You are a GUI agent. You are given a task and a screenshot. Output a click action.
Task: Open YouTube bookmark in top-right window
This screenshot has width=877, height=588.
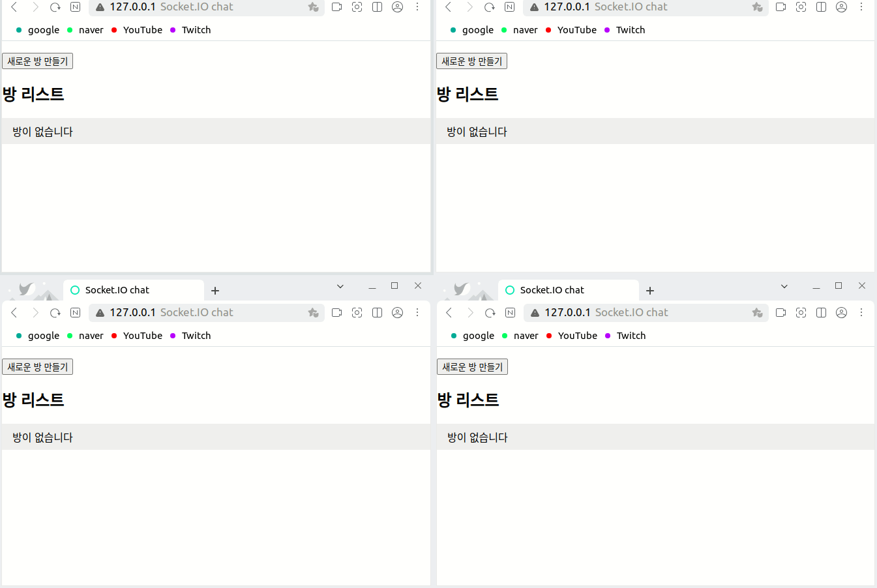point(571,30)
